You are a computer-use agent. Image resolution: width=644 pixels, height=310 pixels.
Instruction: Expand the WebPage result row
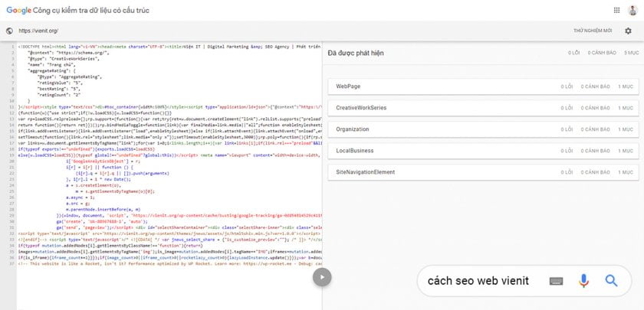coord(483,86)
